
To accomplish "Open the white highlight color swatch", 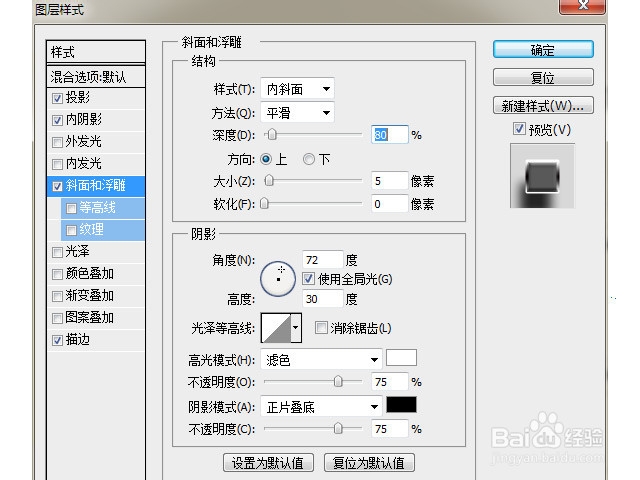I will coord(401,358).
